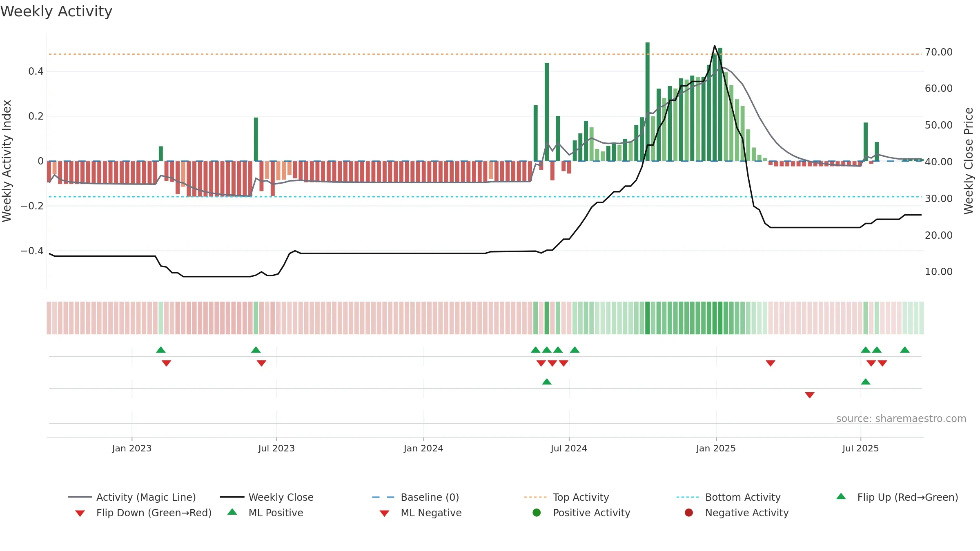Click the Jan 2025 axis label

pyautogui.click(x=716, y=448)
